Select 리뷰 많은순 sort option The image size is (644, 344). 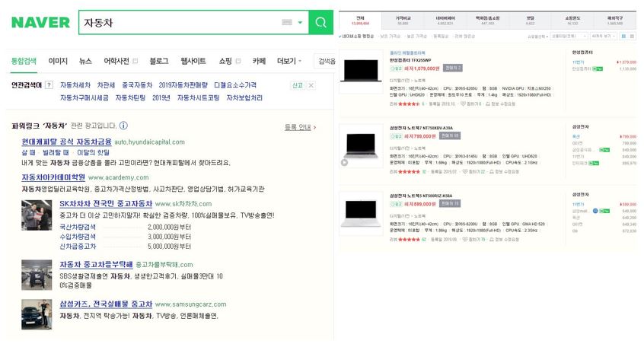[464, 36]
